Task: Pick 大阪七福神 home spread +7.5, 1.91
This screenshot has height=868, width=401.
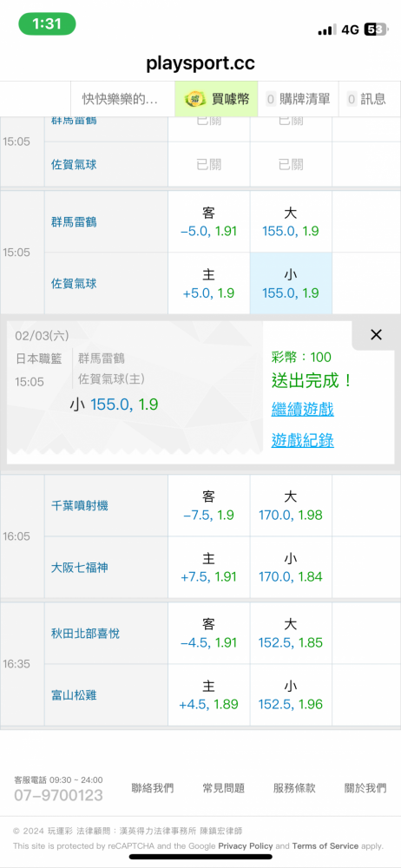Action: 209,568
